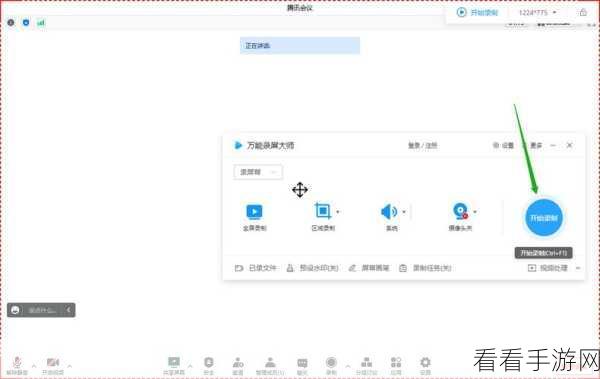
Task: Click 登录 / 注册 in the recorder header
Action: [422, 145]
